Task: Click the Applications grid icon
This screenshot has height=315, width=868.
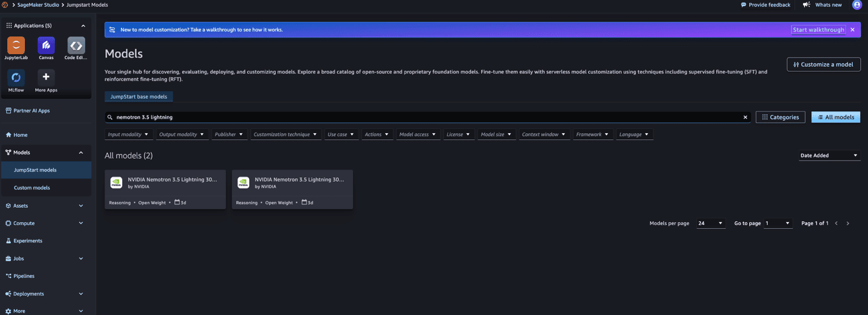Action: click(9, 26)
